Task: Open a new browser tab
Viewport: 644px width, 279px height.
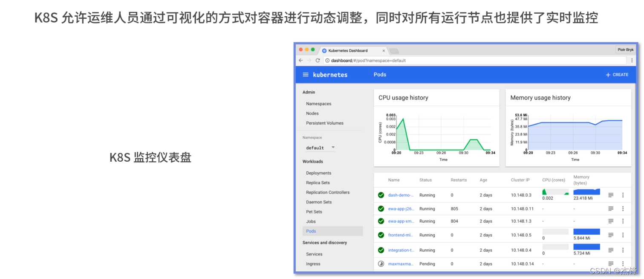Action: (x=394, y=51)
